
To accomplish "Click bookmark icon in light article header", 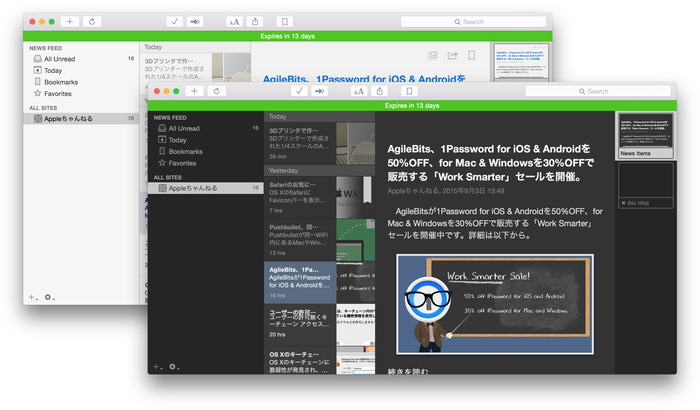I will tap(471, 55).
